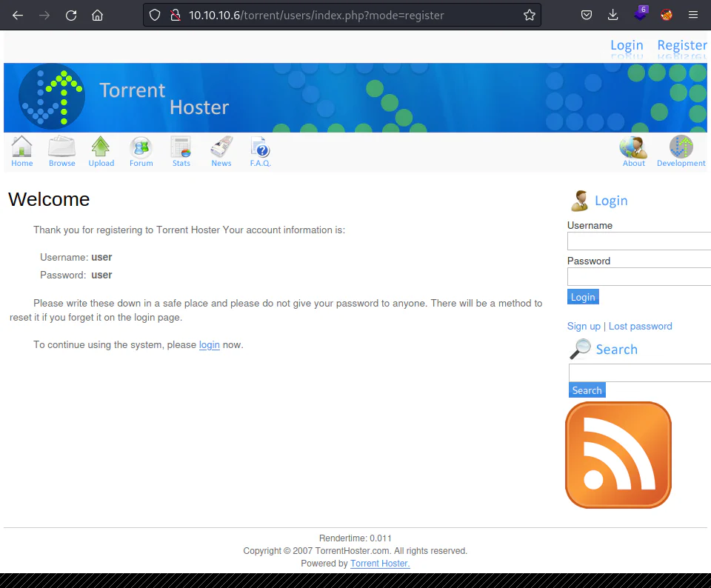This screenshot has width=711, height=588.
Task: Click the sidebar Search heading text
Action: tap(617, 350)
